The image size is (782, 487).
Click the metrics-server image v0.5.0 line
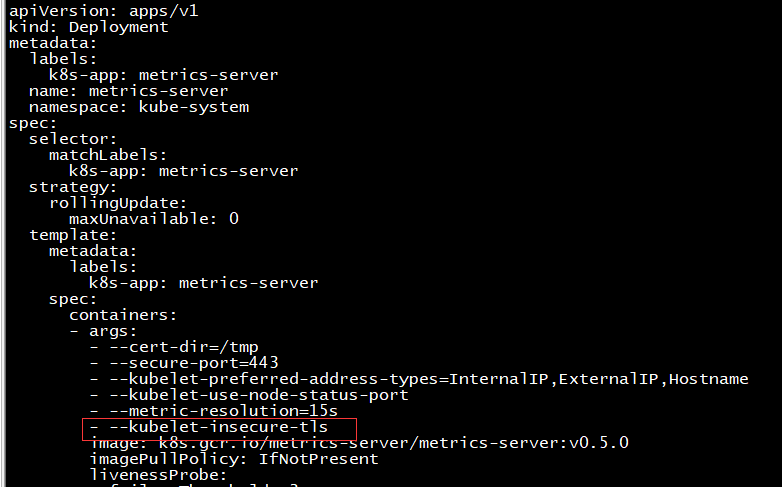359,442
